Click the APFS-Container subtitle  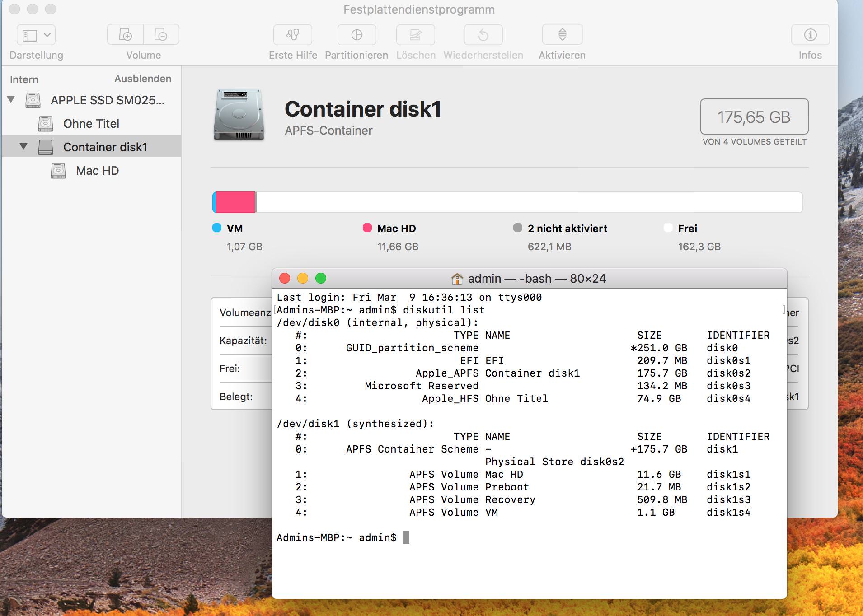[328, 131]
